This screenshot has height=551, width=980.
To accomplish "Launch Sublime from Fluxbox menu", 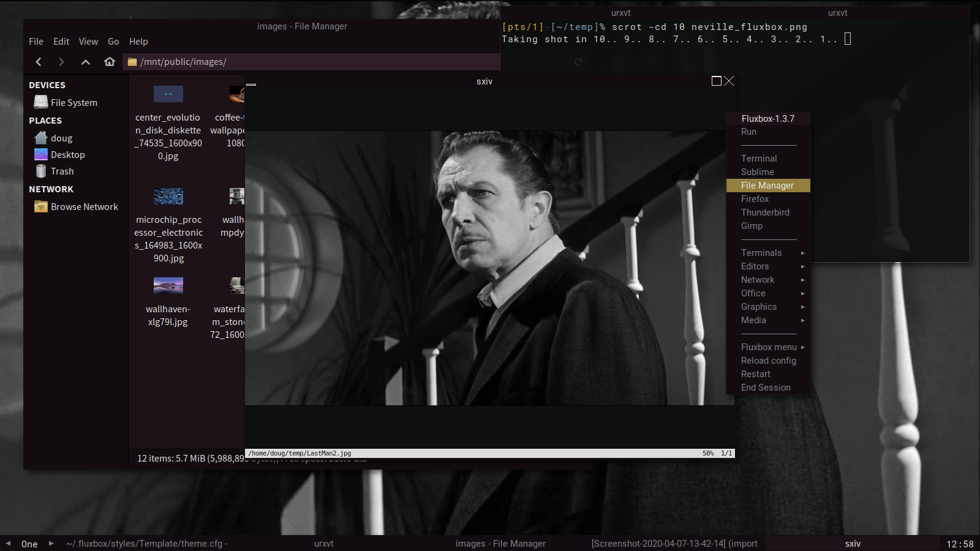I will tap(768, 172).
